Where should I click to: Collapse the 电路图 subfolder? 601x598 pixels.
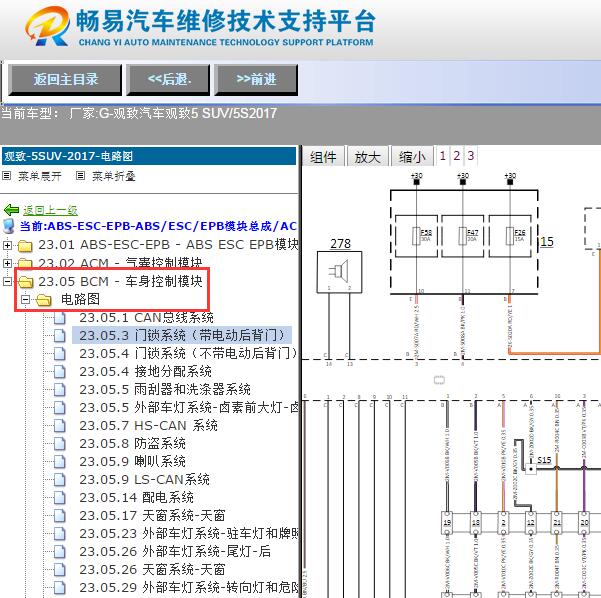25,299
